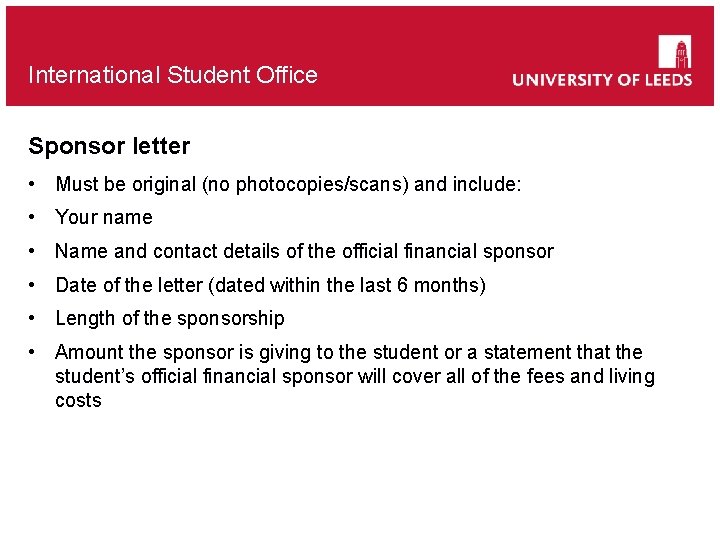Image resolution: width=720 pixels, height=540 pixels.
Task: Click '(dated within the last 6 months)' text
Action: 347,285
